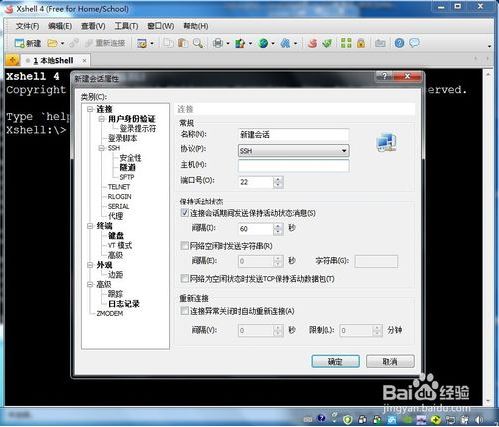
Task: Close the 本地Shell tab
Action: click(84, 61)
